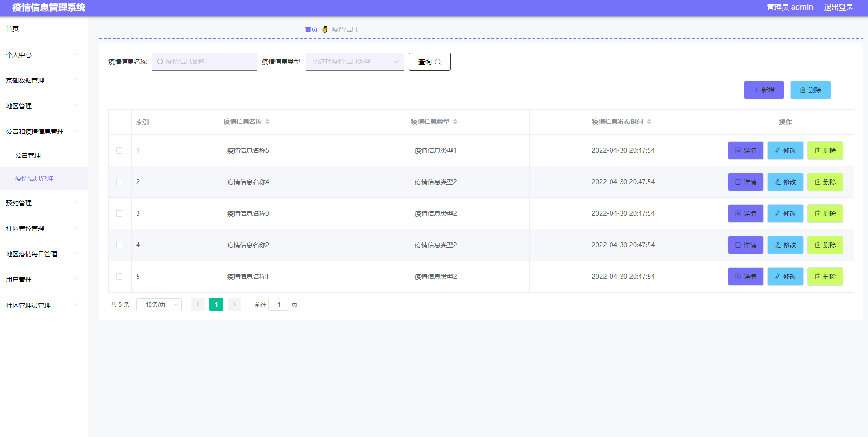Click the 首页 breadcrumb link
868x437 pixels.
(x=311, y=29)
